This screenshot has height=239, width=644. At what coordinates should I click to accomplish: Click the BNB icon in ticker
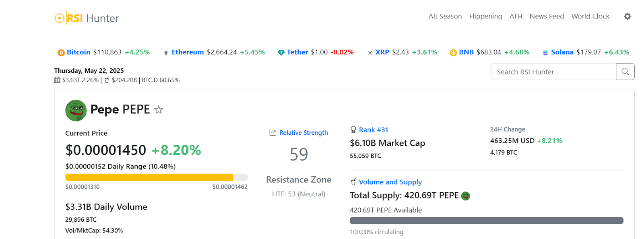point(453,53)
